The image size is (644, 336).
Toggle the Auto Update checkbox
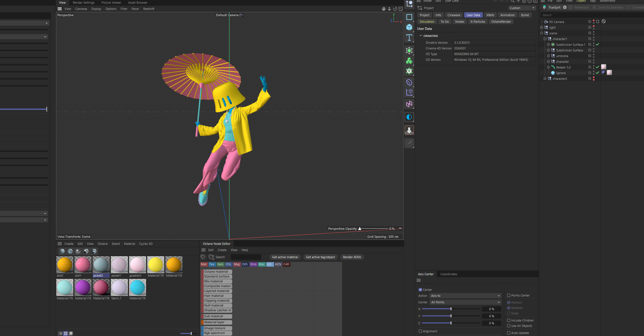(x=509, y=333)
